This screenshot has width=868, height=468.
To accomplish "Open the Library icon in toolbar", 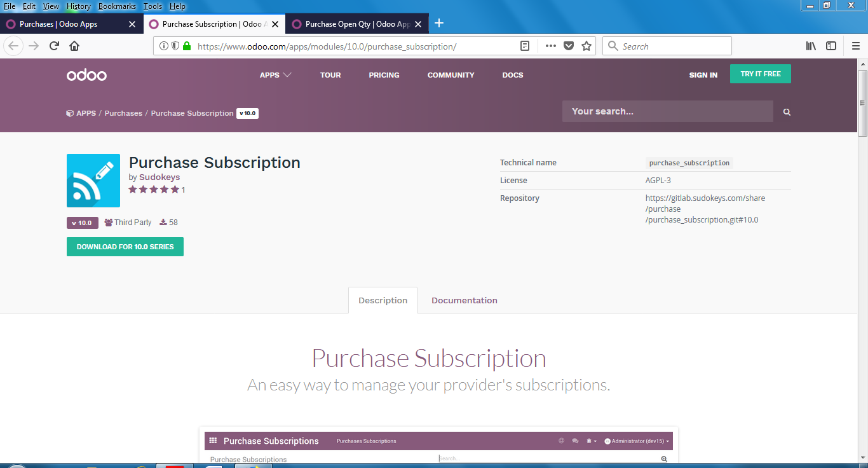I will coord(811,46).
